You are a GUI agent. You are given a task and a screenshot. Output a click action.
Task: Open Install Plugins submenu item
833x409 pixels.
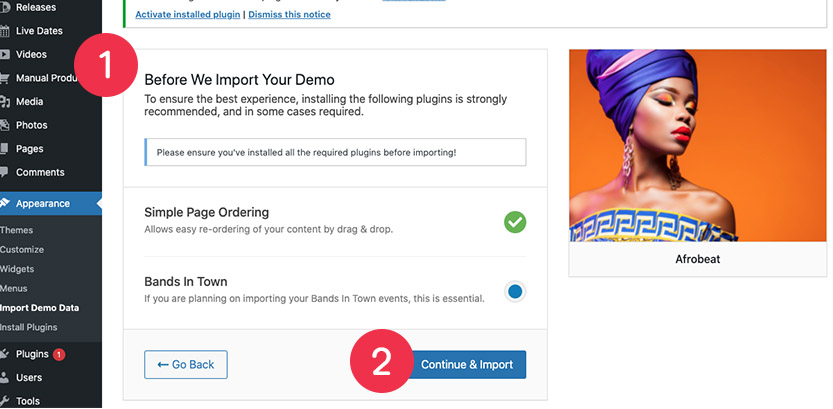click(x=29, y=327)
